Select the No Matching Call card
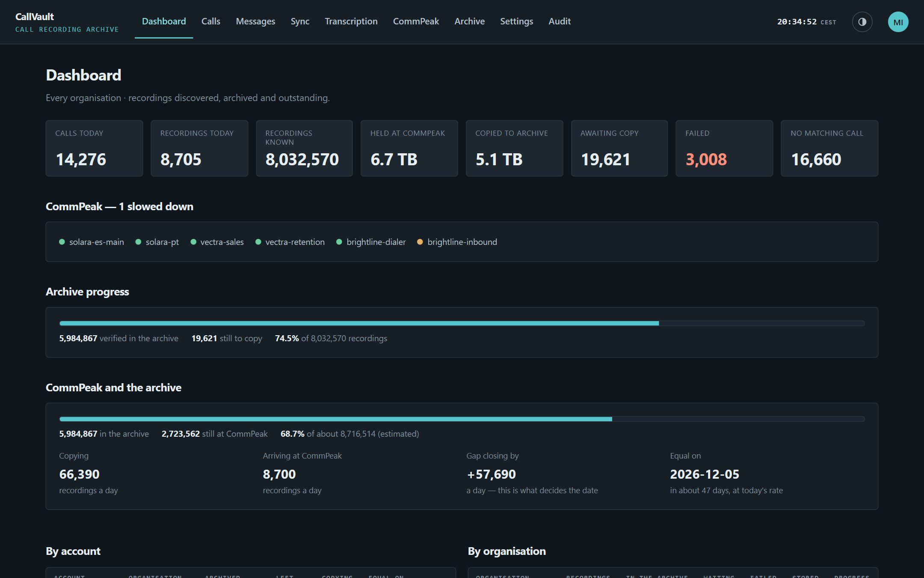The width and height of the screenshot is (924, 578). tap(829, 148)
